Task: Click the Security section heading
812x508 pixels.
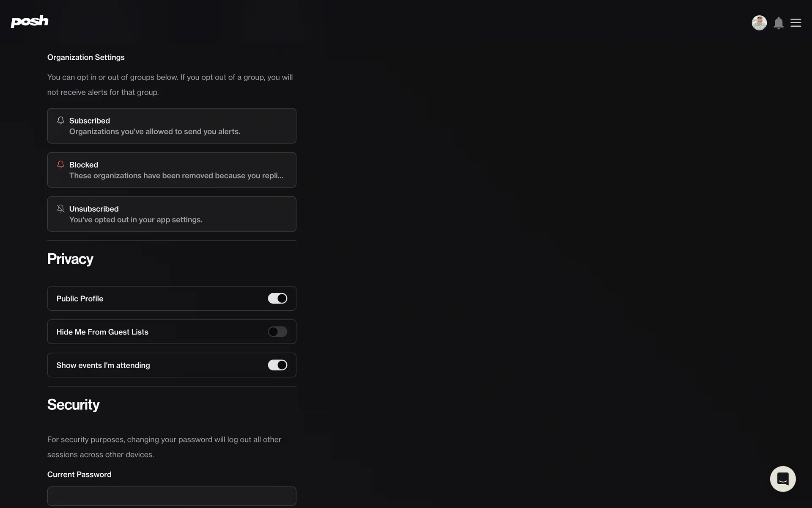Action: 73,405
